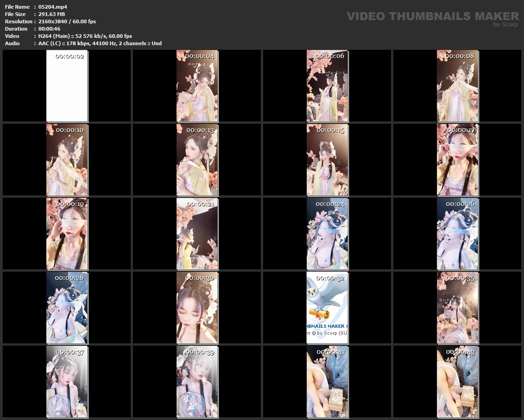Open the 00:00:37 thumbnail
This screenshot has width=524, height=420.
pos(67,382)
